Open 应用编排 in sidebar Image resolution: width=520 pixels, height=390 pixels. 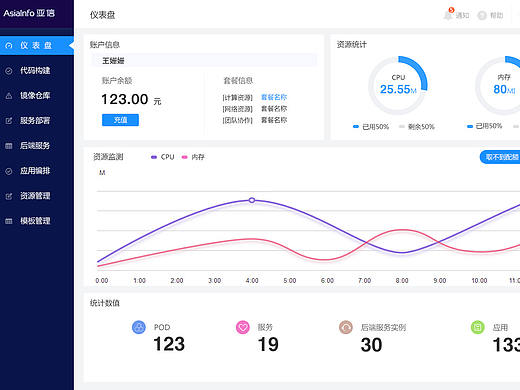pos(35,171)
